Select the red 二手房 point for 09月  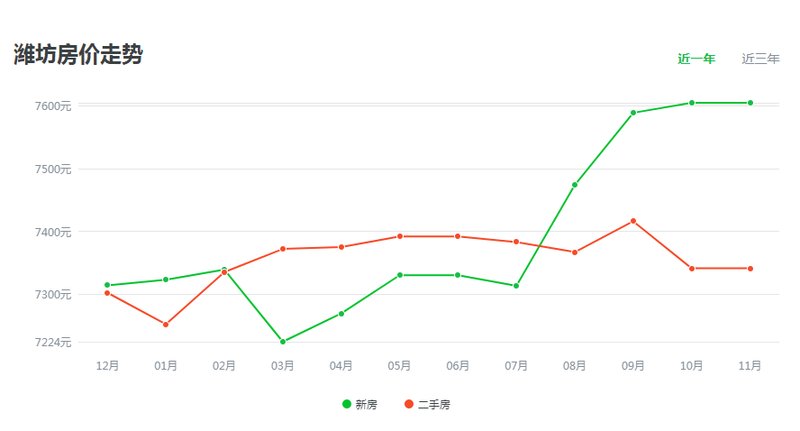tap(633, 221)
